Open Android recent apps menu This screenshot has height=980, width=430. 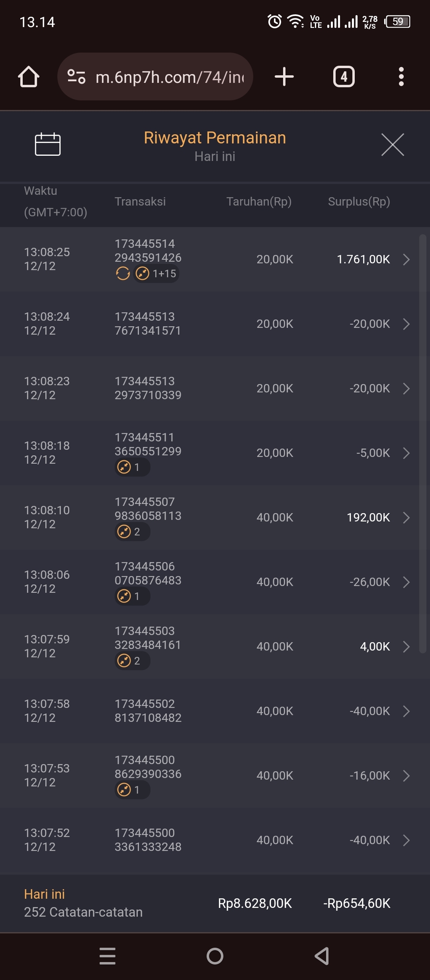click(107, 956)
